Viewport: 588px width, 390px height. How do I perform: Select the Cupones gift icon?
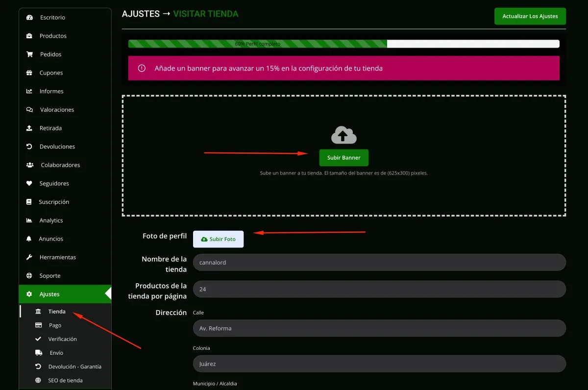pos(29,73)
